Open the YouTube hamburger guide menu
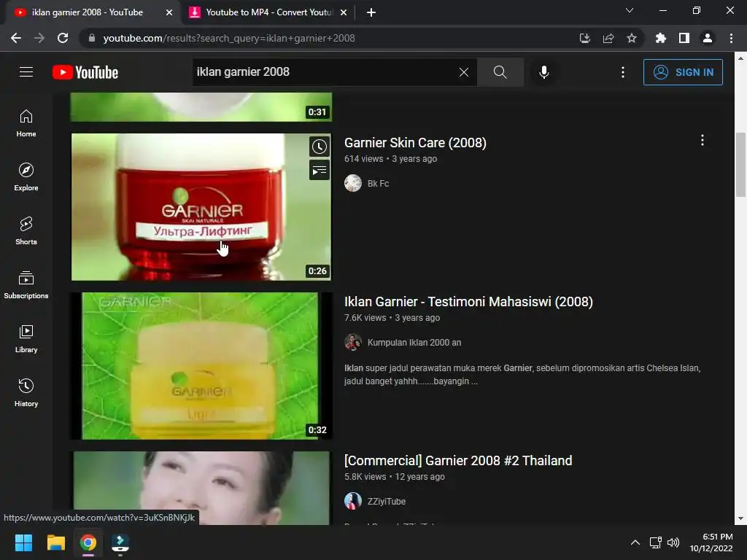Image resolution: width=747 pixels, height=560 pixels. 26,72
